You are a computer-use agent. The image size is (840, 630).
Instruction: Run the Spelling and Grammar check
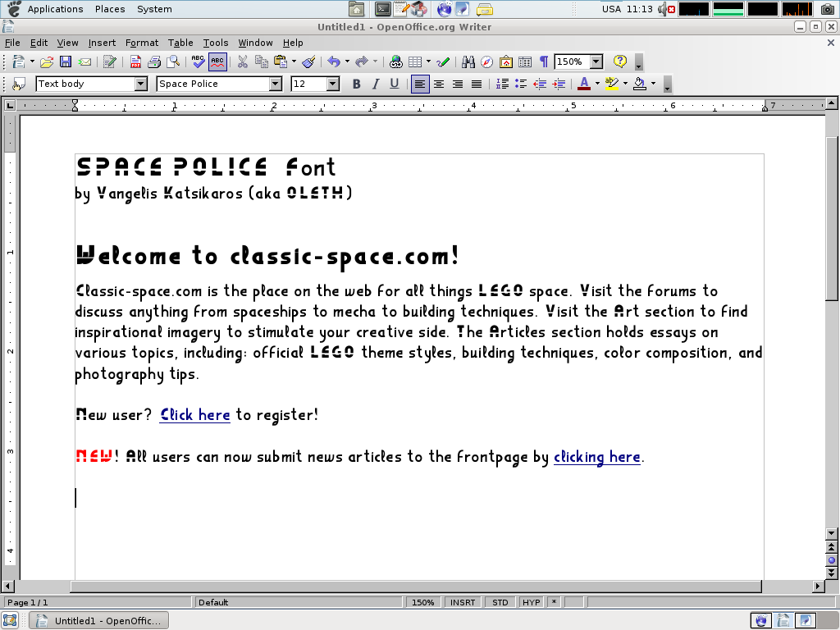click(199, 62)
